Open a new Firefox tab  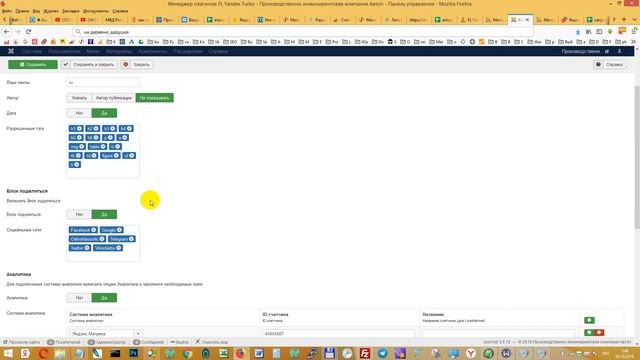624,20
